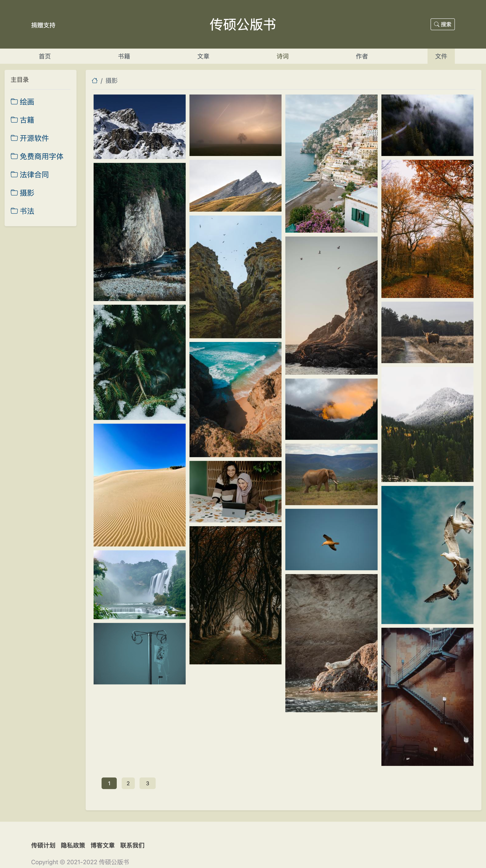Open the dark tree tunnel road photo
486x868 pixels.
pyautogui.click(x=235, y=595)
